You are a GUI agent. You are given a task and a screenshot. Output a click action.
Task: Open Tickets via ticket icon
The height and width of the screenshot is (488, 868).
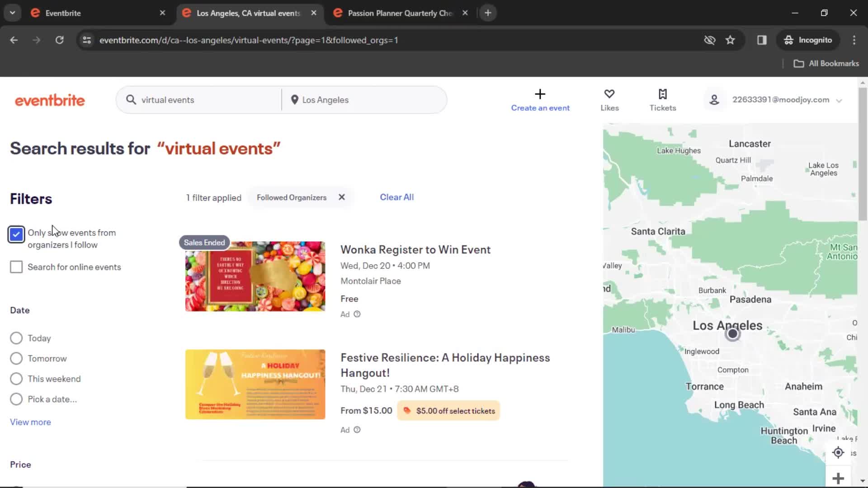point(663,94)
